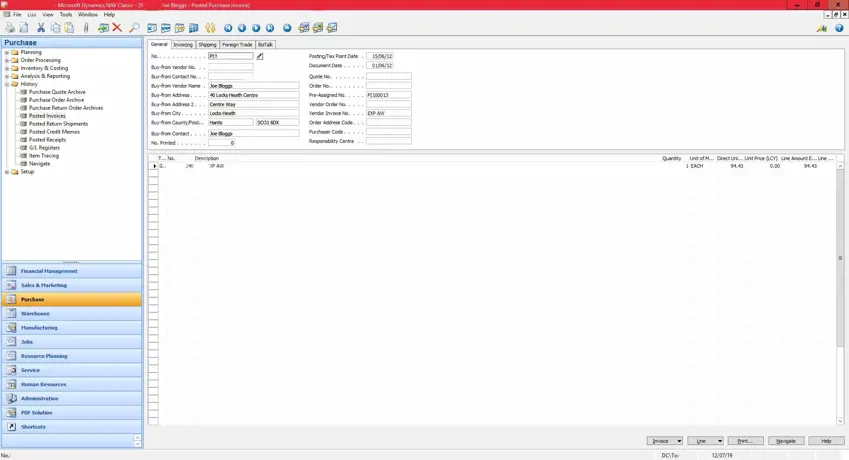Click the bottom Help button
849x460 pixels.
pyautogui.click(x=826, y=441)
